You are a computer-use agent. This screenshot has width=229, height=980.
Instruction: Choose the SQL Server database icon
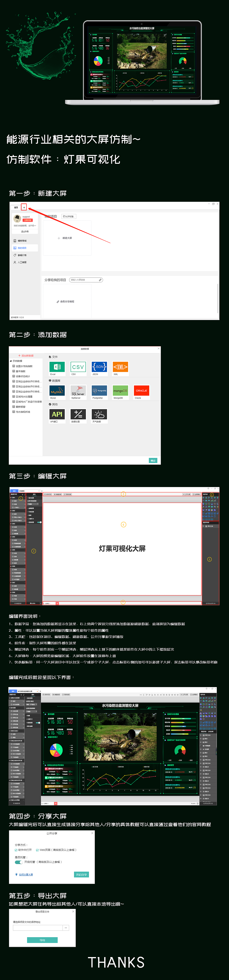click(78, 391)
